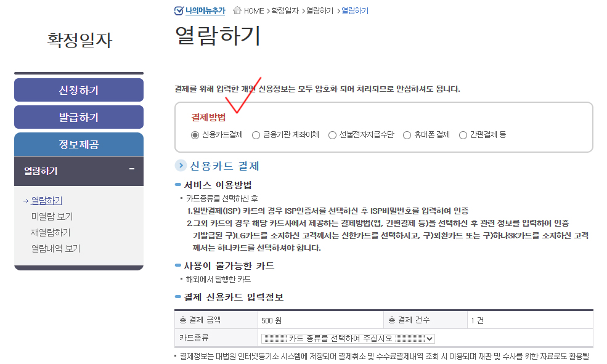
Task: Select the 금융기관 계좌이체 payment option
Action: click(256, 135)
